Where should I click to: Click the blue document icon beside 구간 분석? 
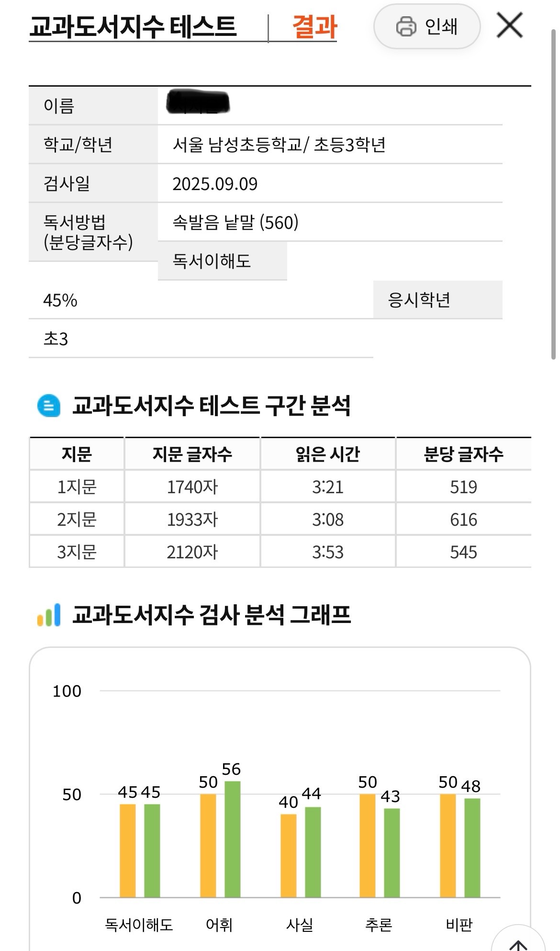click(x=49, y=406)
